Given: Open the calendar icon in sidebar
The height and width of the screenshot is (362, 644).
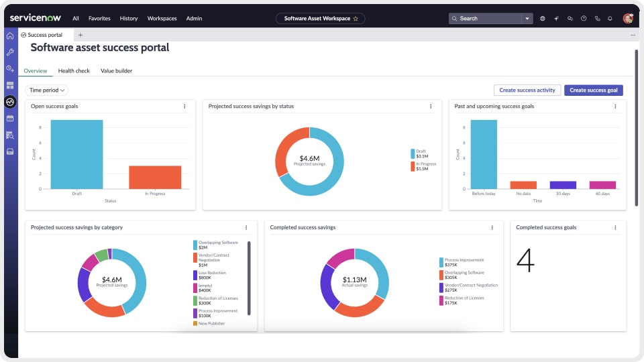Looking at the screenshot, I should (x=10, y=119).
